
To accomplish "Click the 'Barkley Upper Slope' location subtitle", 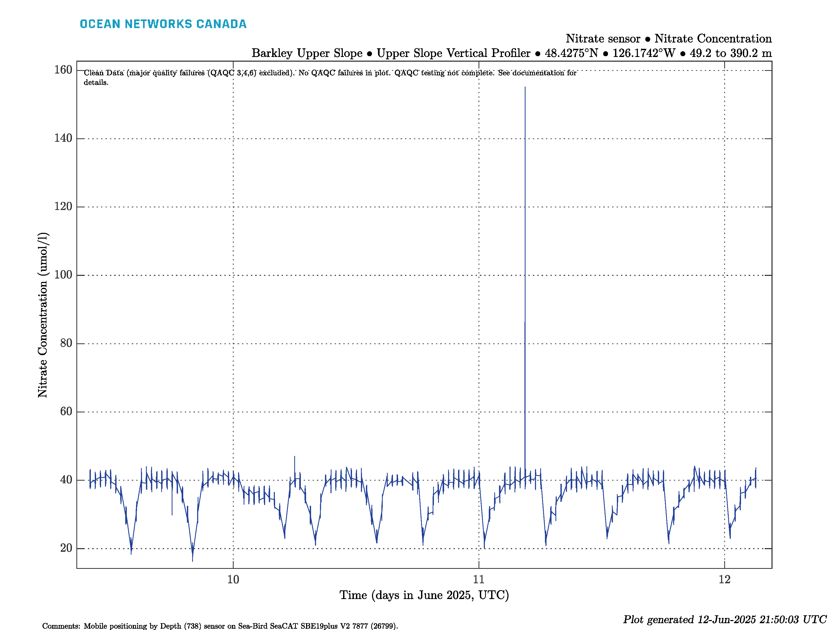I will (x=512, y=53).
